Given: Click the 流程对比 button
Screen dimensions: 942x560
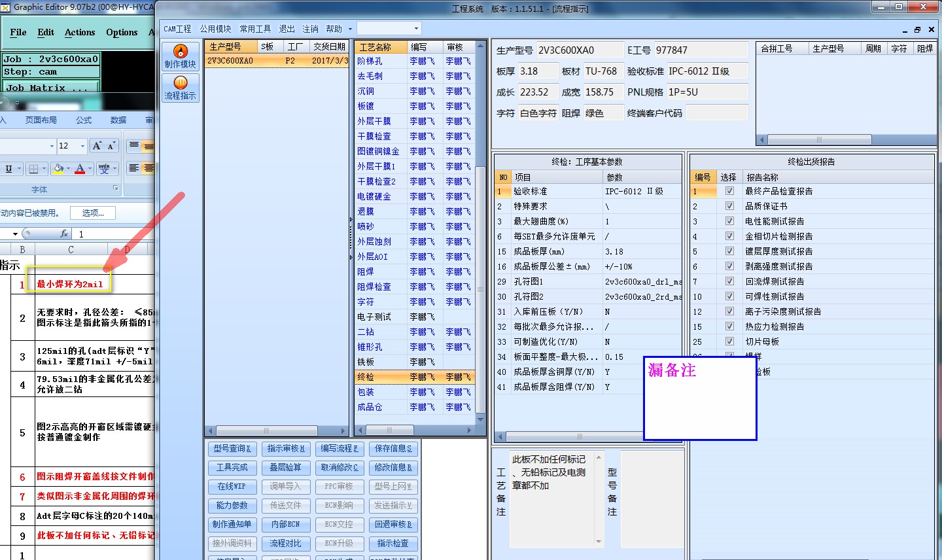Looking at the screenshot, I should (286, 544).
